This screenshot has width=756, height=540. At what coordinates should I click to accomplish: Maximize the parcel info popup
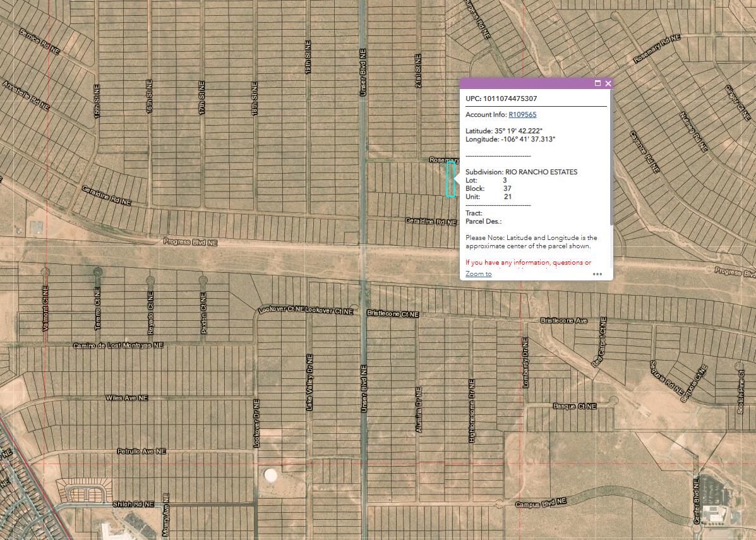(598, 83)
